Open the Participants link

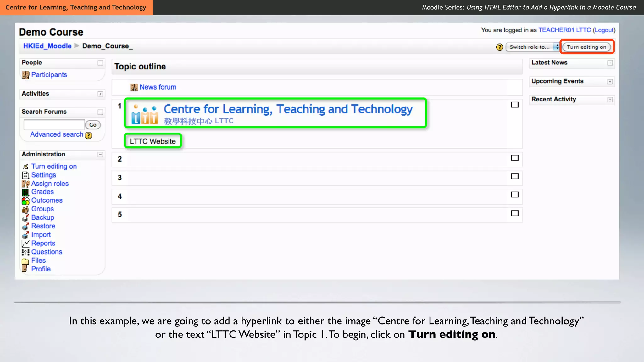pyautogui.click(x=49, y=75)
